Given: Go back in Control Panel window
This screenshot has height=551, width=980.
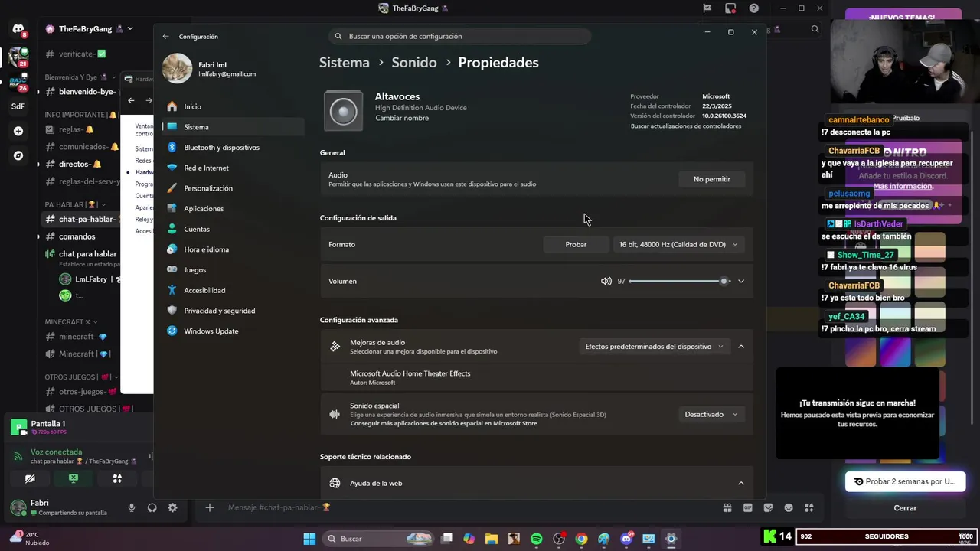Looking at the screenshot, I should click(x=131, y=100).
